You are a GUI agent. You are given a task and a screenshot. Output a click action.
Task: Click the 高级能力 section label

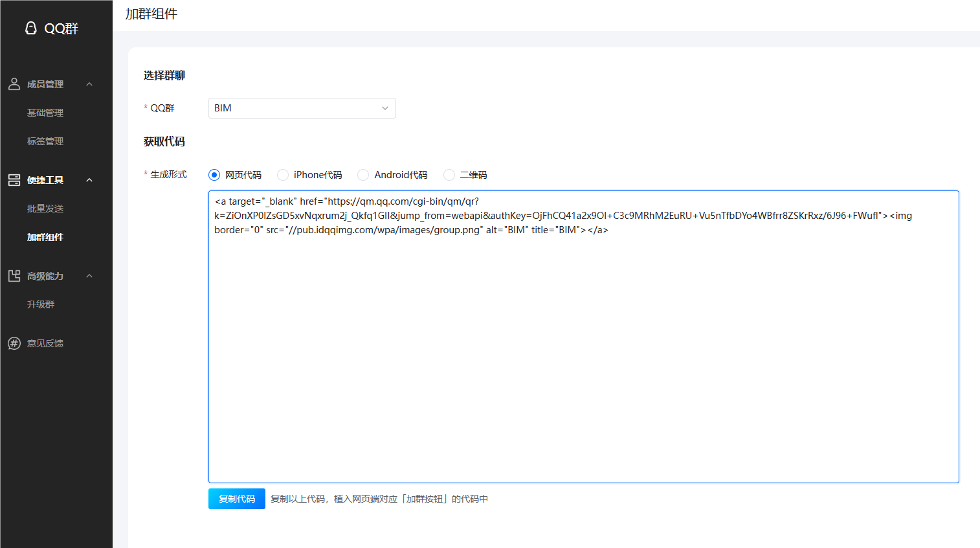pos(45,276)
